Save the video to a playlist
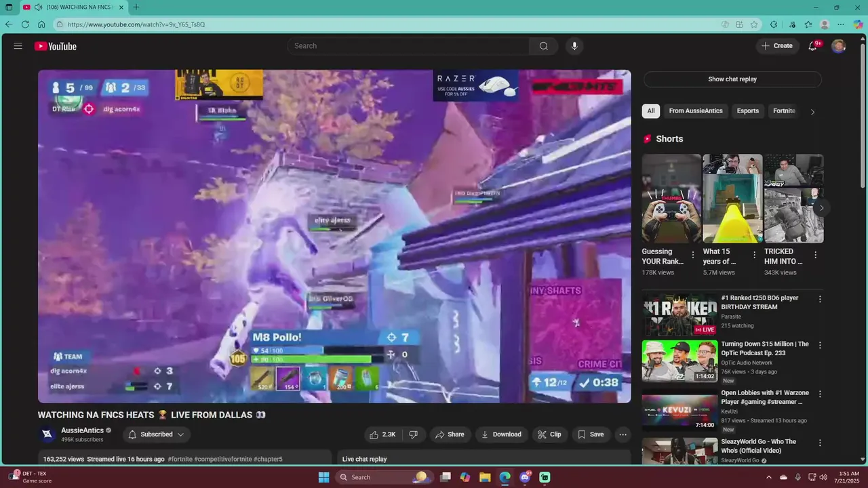The image size is (868, 488). tap(590, 434)
